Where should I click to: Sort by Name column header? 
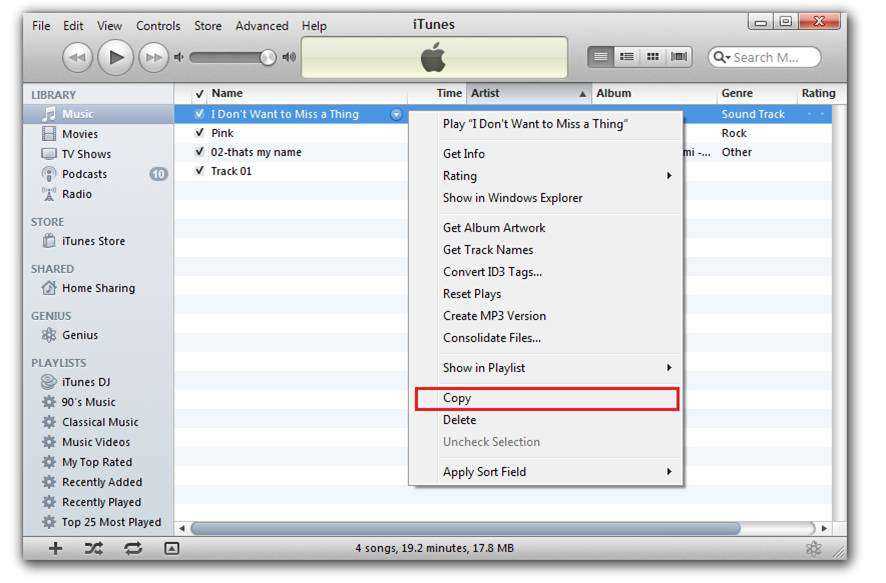308,93
